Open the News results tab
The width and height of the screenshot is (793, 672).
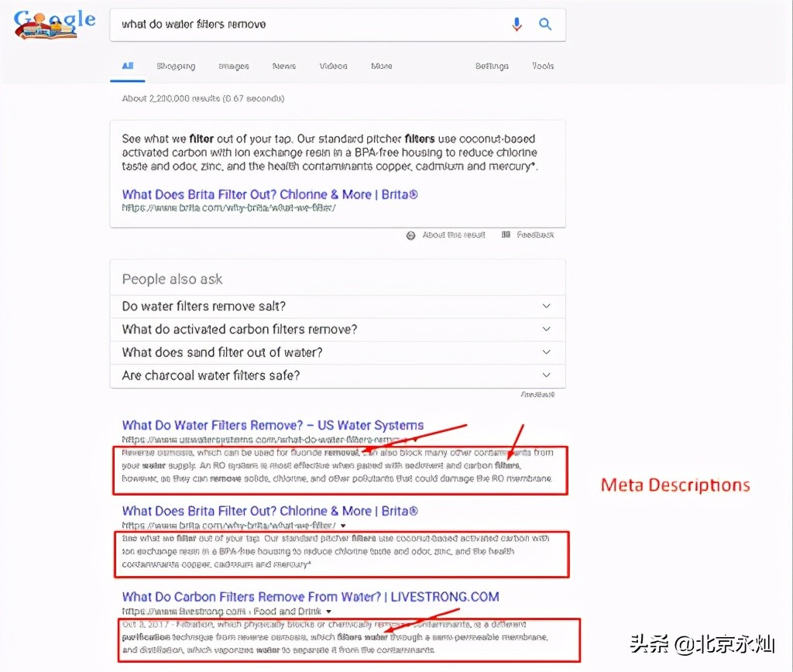click(284, 67)
